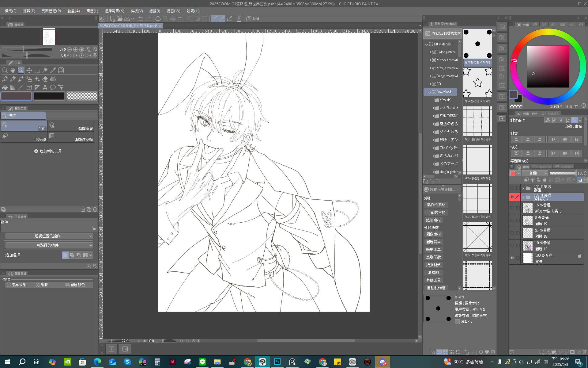The image size is (588, 368).
Task: Show the 新3D素描人偶_0 layer
Action: click(511, 208)
